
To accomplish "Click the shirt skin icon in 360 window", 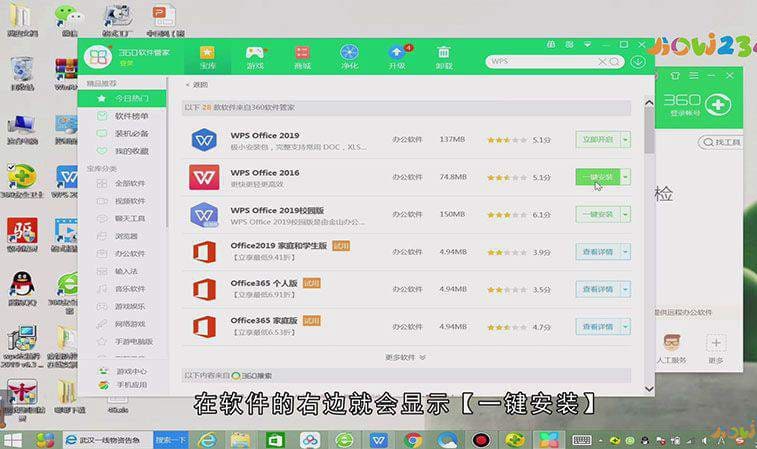I will click(675, 76).
